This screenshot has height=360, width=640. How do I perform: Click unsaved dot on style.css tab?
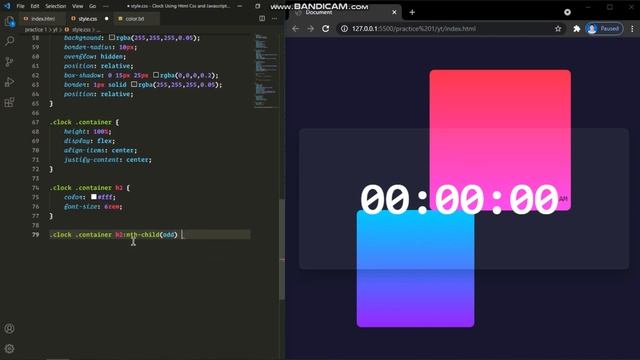(x=107, y=18)
